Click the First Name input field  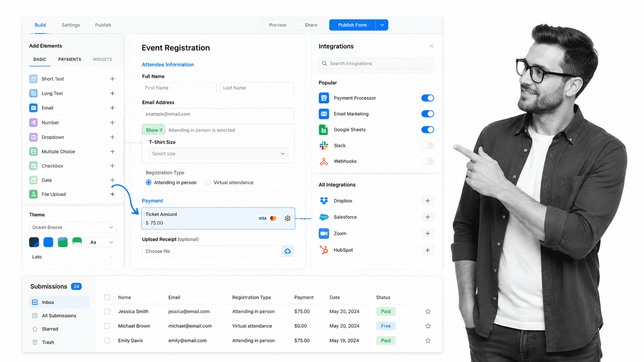(179, 88)
